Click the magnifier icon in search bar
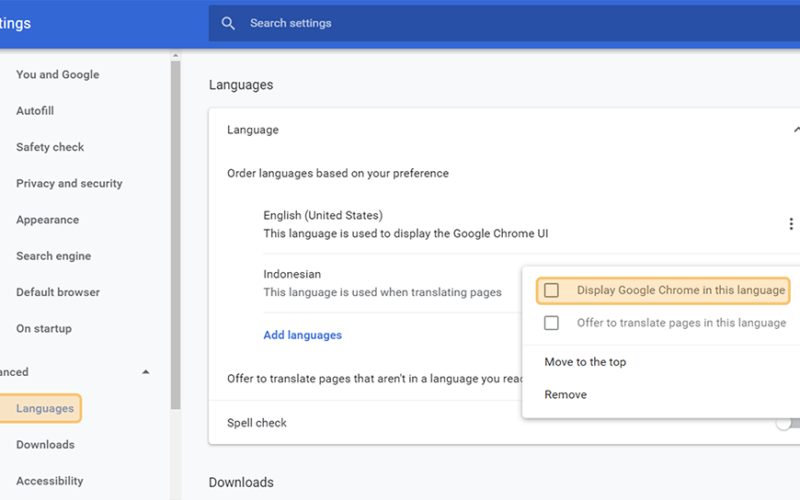The width and height of the screenshot is (800, 500). 228,23
